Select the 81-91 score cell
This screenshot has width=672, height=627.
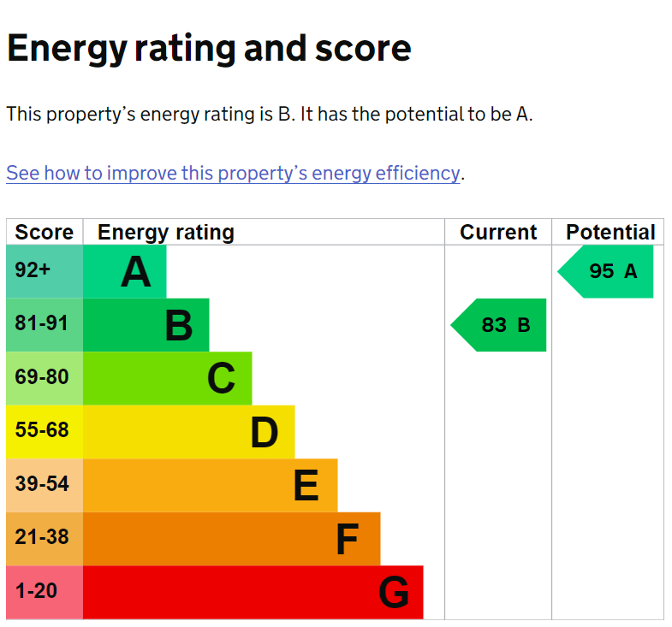[45, 325]
